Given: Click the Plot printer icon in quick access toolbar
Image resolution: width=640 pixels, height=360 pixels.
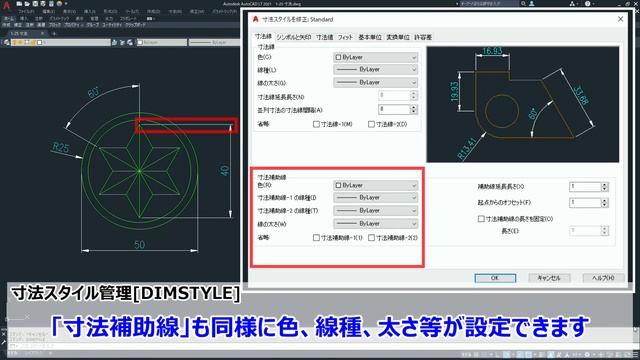Looking at the screenshot, I should click(x=51, y=4).
